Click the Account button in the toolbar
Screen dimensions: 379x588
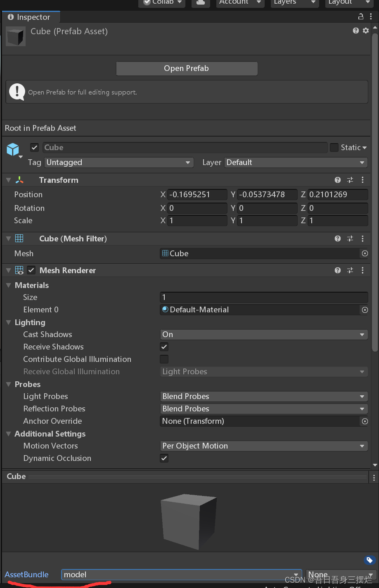239,2
